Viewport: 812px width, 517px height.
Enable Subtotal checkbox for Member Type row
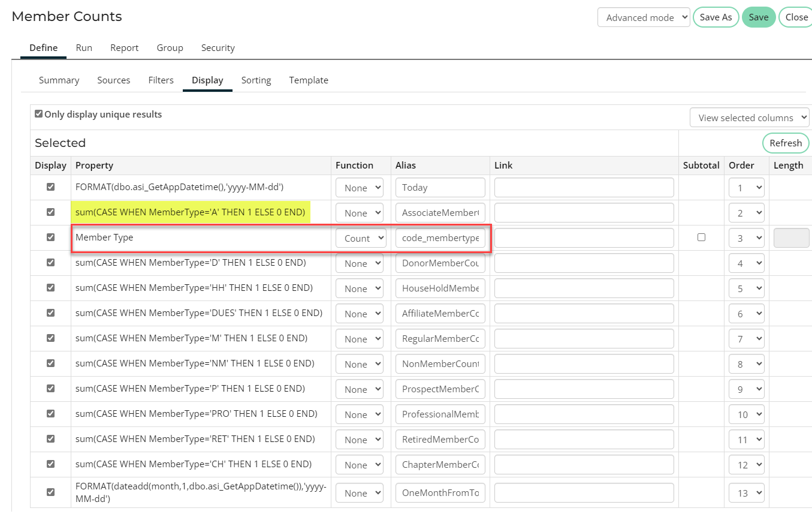click(x=701, y=238)
